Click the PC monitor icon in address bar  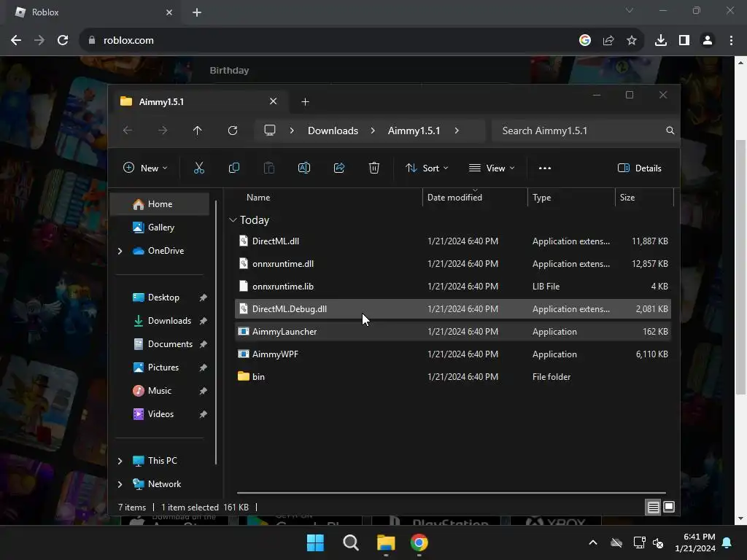click(x=270, y=130)
